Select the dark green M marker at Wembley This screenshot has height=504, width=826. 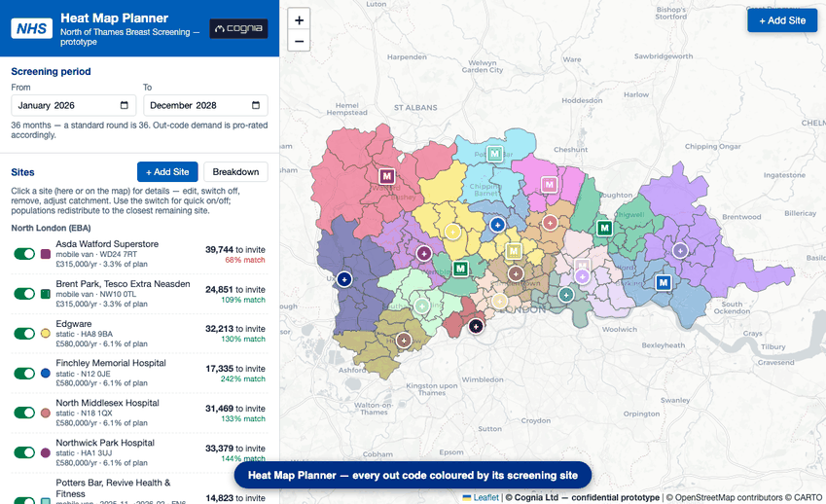[460, 269]
